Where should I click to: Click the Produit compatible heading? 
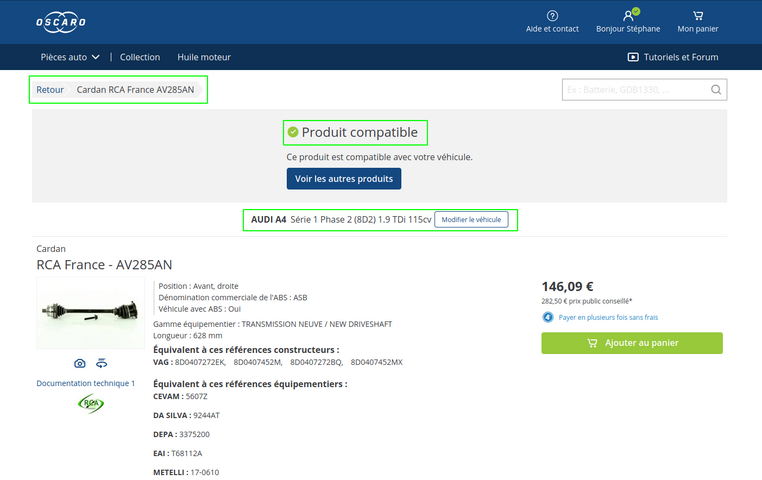pos(359,132)
